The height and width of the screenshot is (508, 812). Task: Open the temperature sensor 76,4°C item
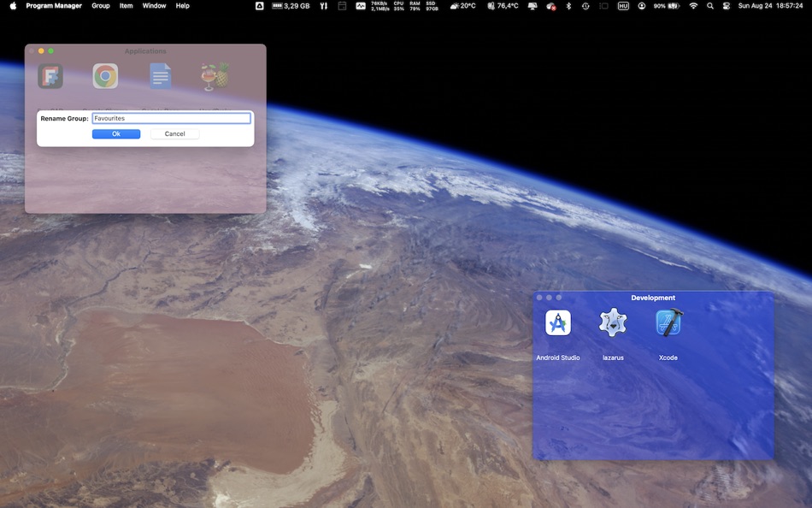[503, 6]
